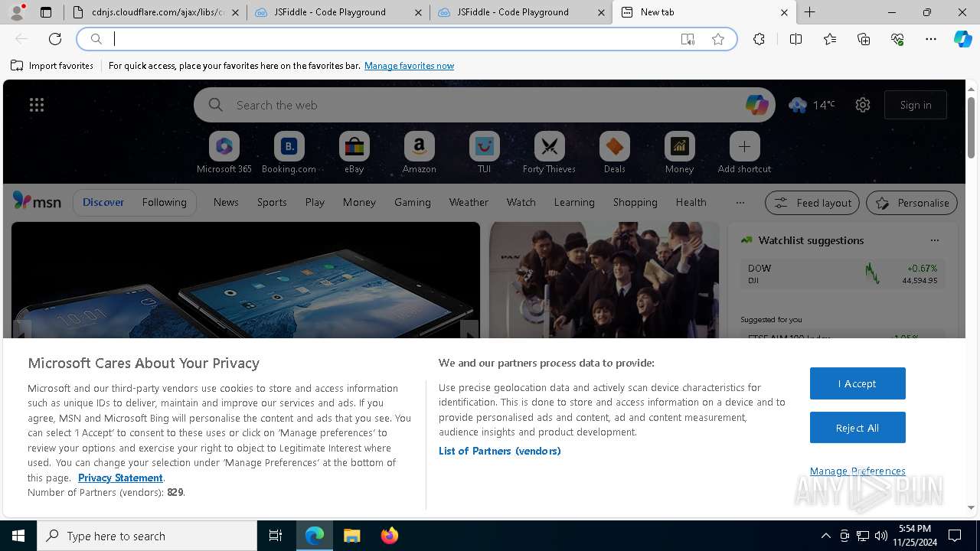Open the Gaming category
Screen dimensions: 980x551
[x=412, y=202]
